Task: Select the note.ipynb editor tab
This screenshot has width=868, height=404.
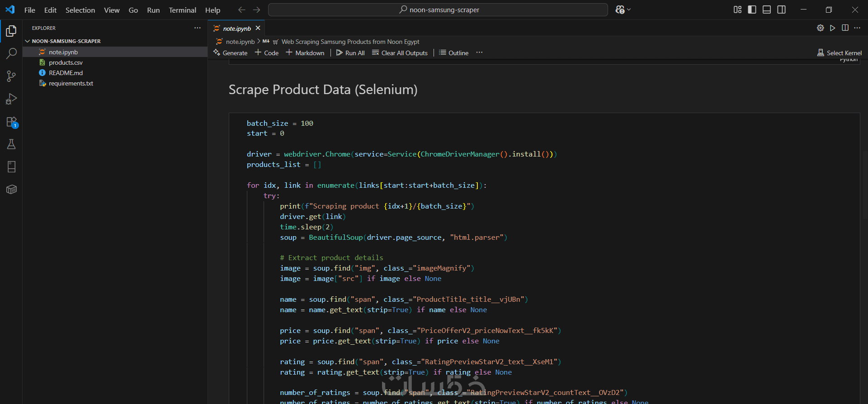Action: coord(236,29)
